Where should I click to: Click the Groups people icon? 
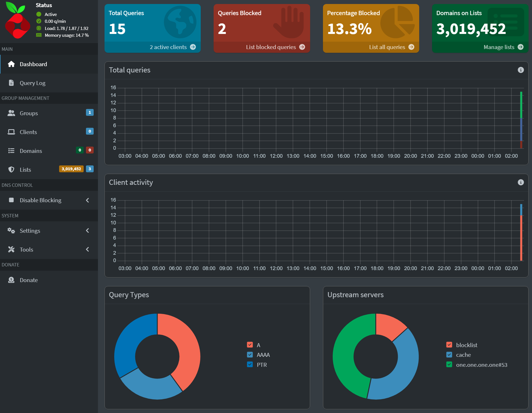coord(11,113)
